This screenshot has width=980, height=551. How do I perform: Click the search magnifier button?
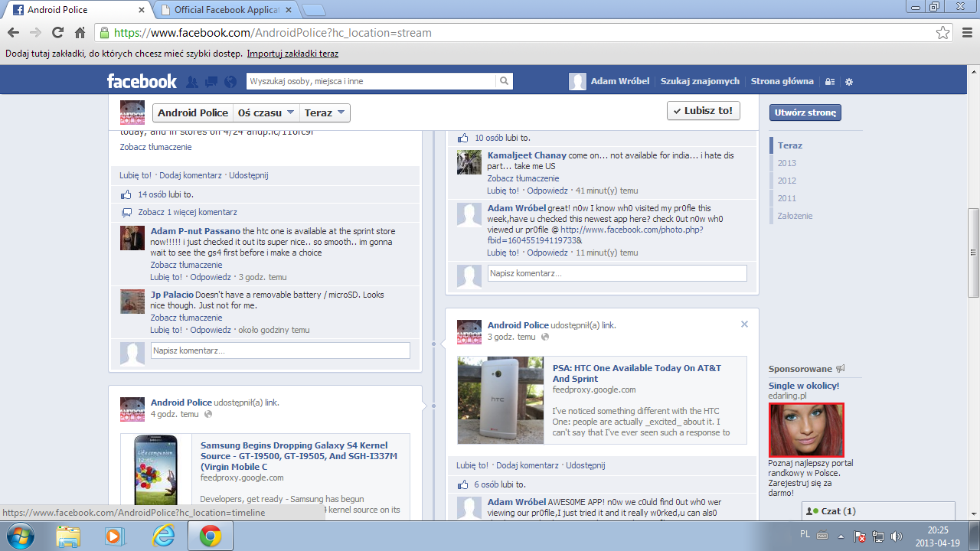tap(504, 81)
